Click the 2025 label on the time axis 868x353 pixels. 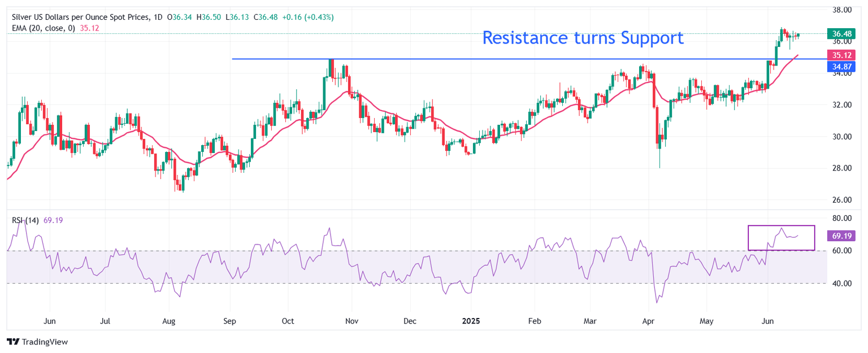click(470, 321)
